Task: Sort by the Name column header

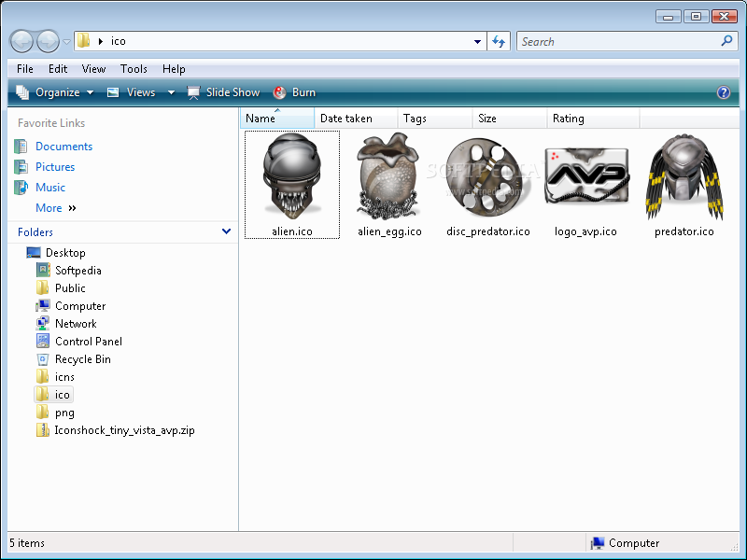Action: (277, 119)
